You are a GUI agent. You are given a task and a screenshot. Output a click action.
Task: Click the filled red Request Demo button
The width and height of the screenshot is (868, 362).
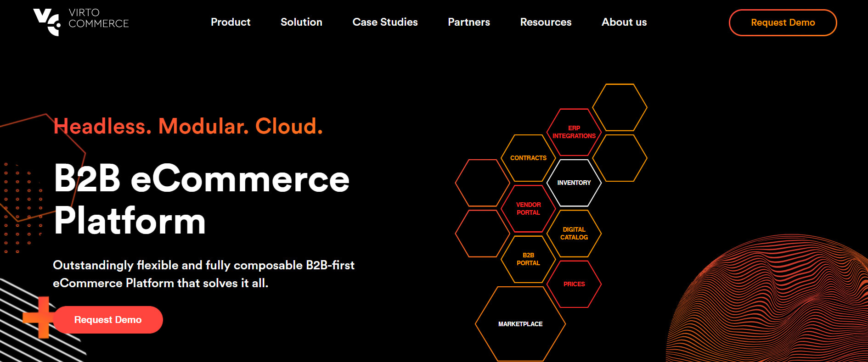108,320
